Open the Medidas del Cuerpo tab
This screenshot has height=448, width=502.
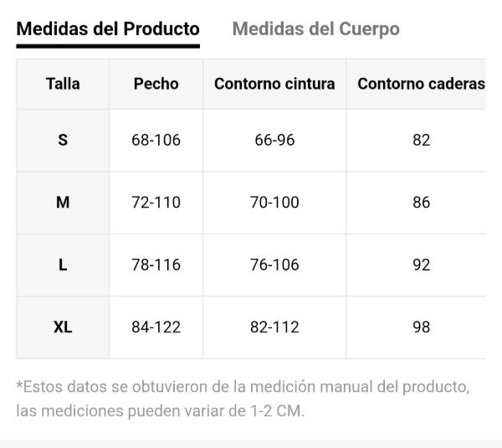coord(315,29)
